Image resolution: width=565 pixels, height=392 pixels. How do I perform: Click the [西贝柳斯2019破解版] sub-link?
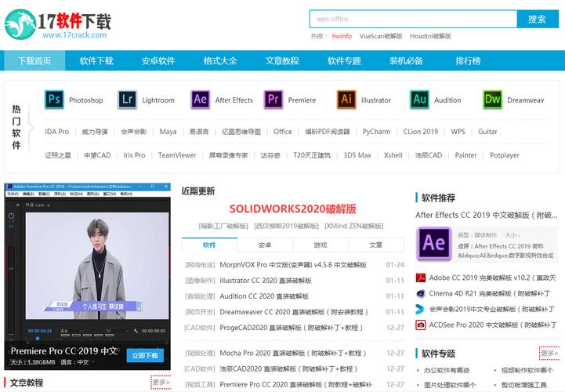(x=287, y=226)
